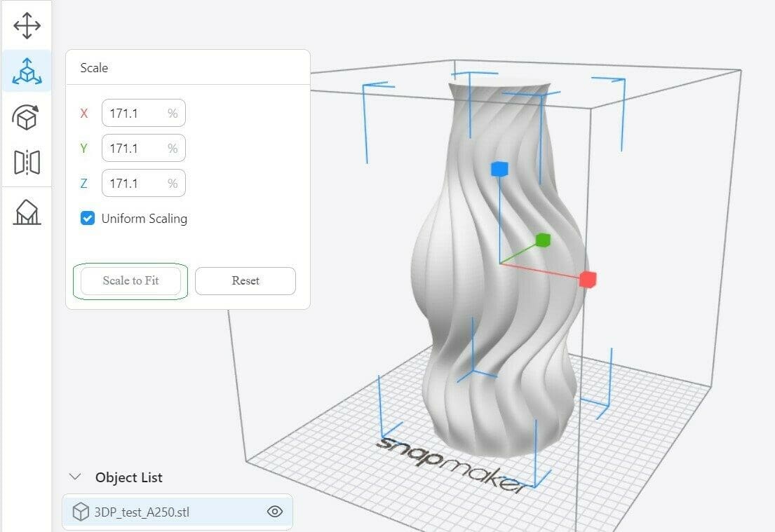The width and height of the screenshot is (775, 532).
Task: Click the Uniform Scaling label text
Action: point(144,219)
